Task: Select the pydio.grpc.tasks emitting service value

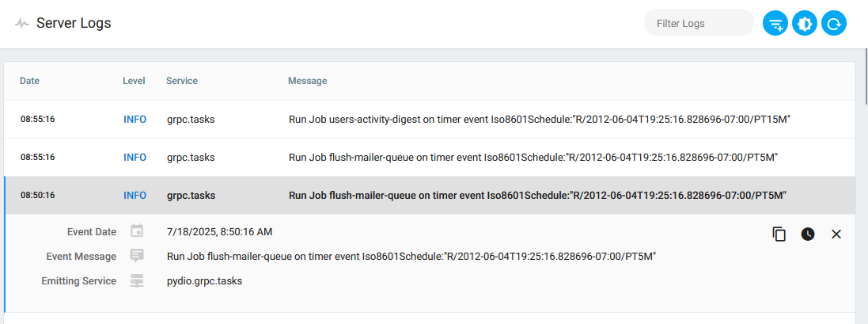Action: (x=205, y=280)
